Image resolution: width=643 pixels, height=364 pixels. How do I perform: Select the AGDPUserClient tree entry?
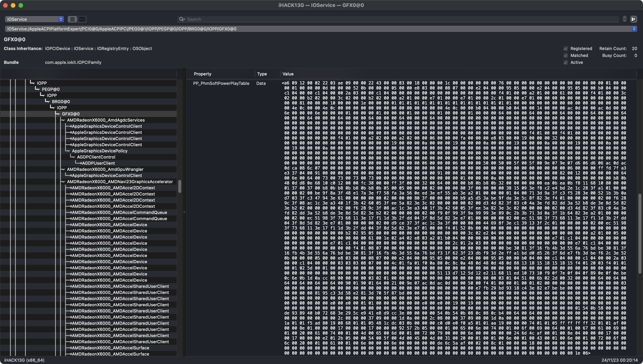(98, 163)
